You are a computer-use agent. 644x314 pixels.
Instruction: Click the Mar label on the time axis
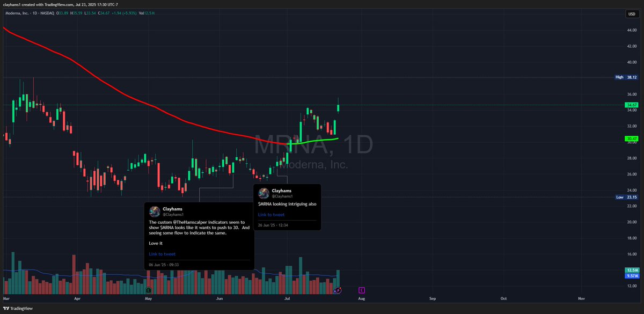6,297
